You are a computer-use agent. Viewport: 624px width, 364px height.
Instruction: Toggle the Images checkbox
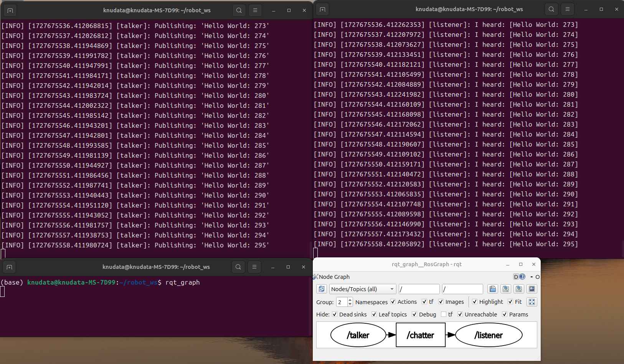(x=441, y=302)
